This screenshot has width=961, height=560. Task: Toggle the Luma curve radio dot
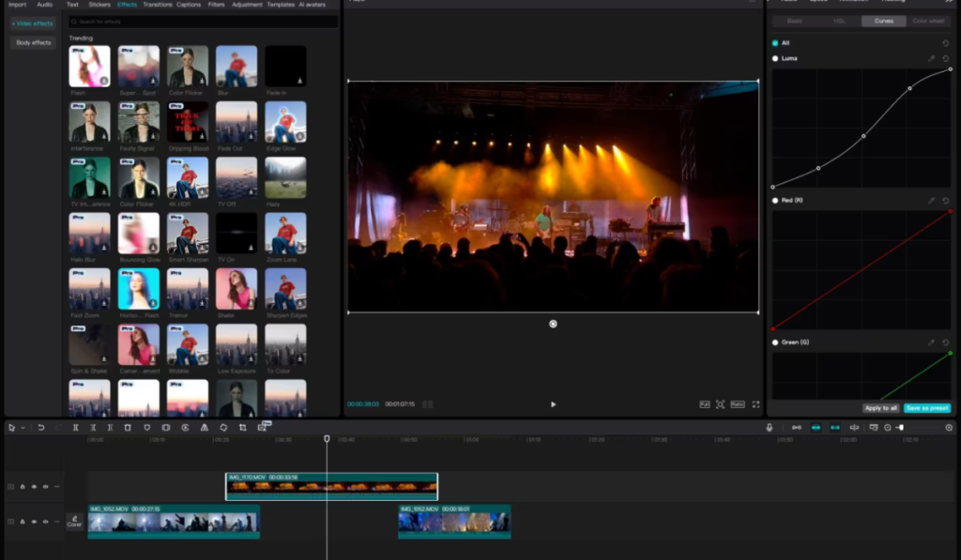(775, 58)
